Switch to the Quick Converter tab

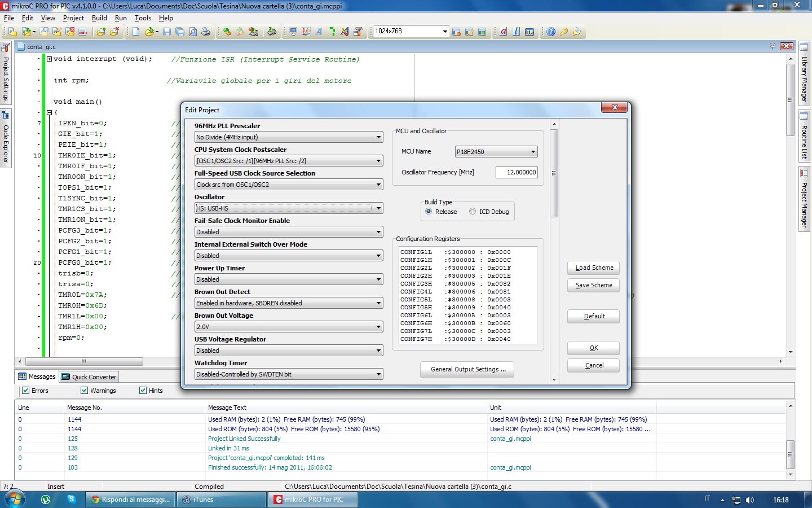[89, 377]
